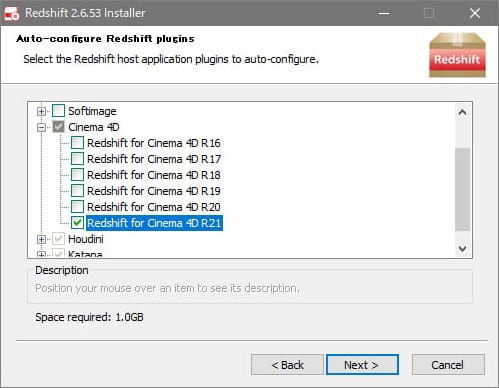
Task: Close the Redshift installer window
Action: tap(475, 13)
